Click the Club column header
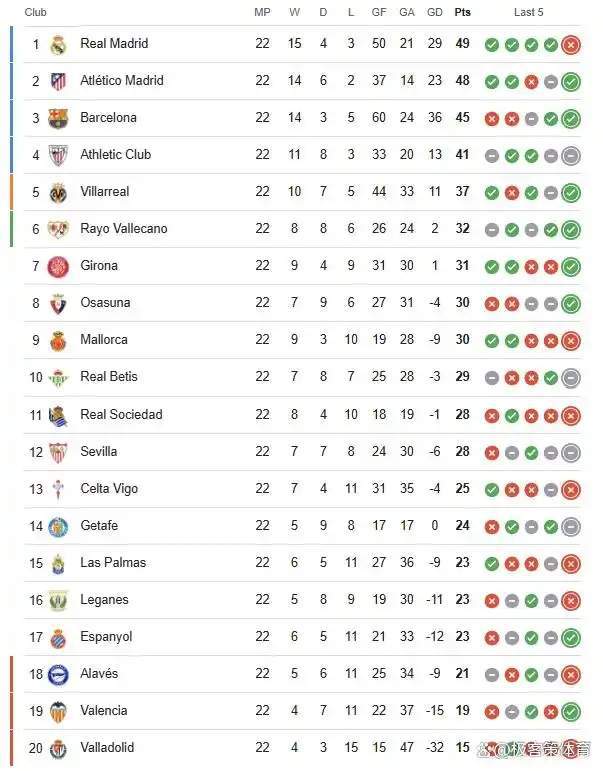 tap(35, 12)
